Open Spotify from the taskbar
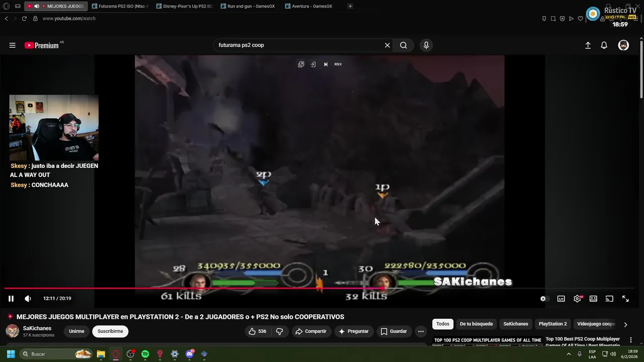 click(145, 354)
